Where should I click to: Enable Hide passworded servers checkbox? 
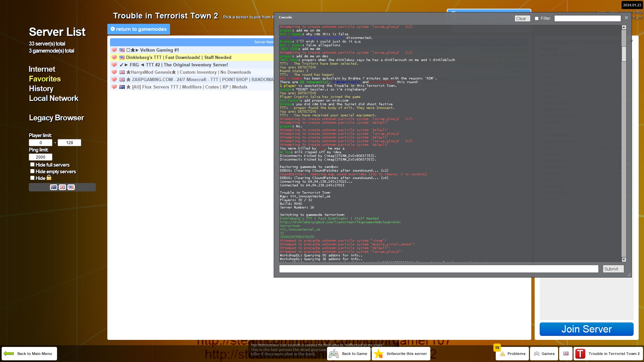(32, 178)
